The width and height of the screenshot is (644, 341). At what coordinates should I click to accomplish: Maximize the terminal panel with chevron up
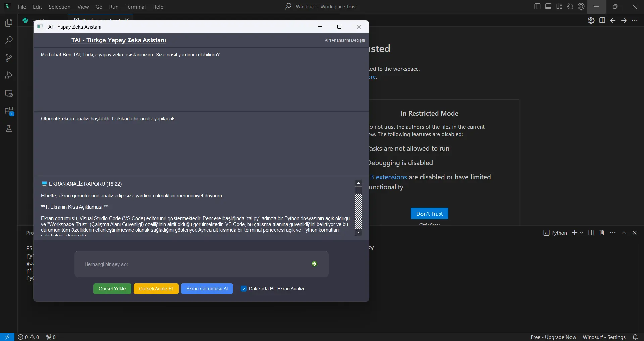pyautogui.click(x=624, y=233)
